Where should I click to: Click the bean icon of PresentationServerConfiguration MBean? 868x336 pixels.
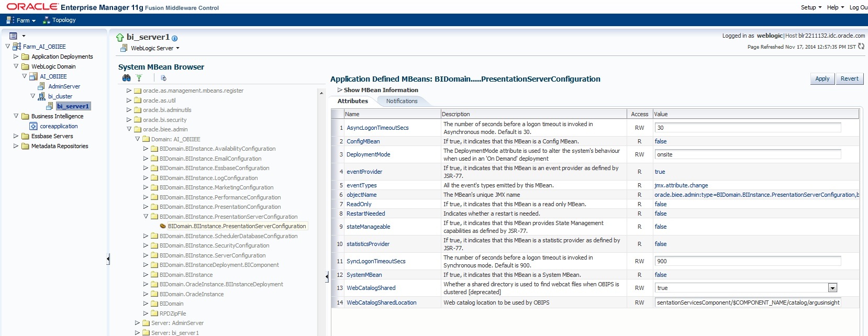point(163,226)
